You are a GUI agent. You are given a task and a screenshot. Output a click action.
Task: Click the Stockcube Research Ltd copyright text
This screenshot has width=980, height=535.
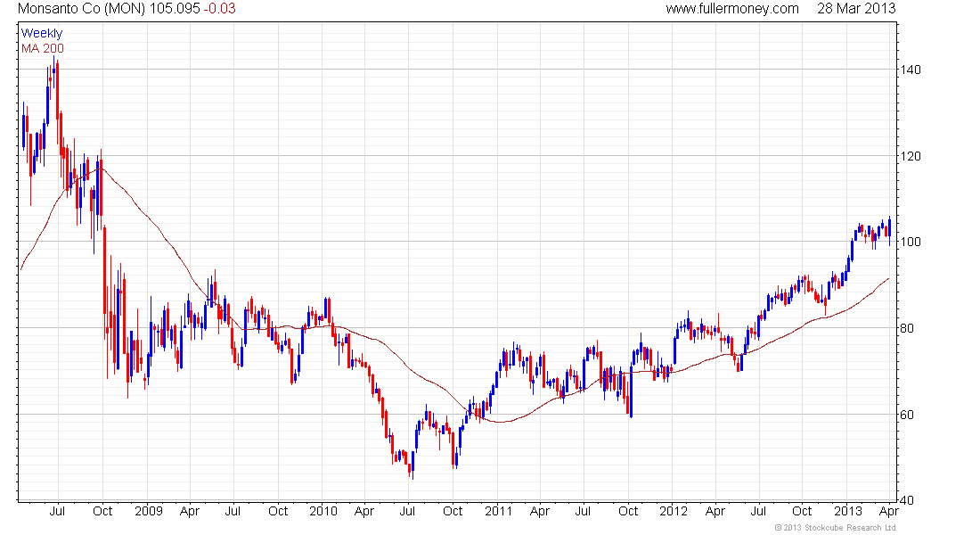[835, 528]
